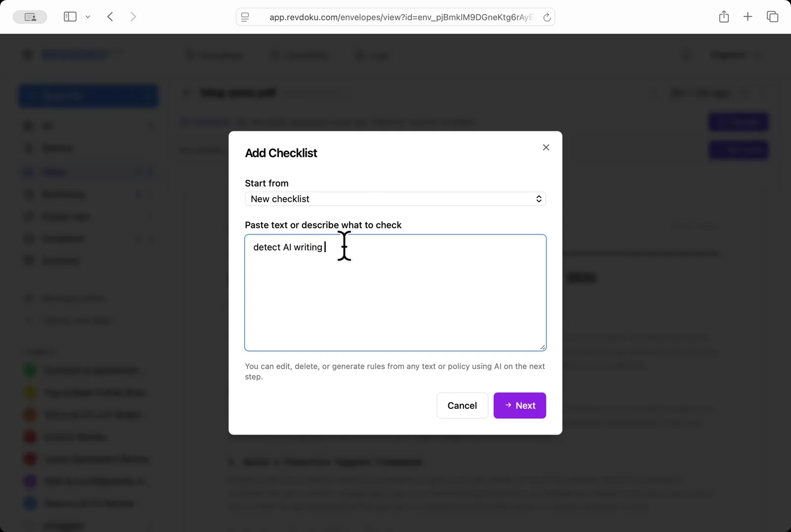Click the New checklist selector chevrons
This screenshot has height=532, width=791.
click(x=538, y=199)
